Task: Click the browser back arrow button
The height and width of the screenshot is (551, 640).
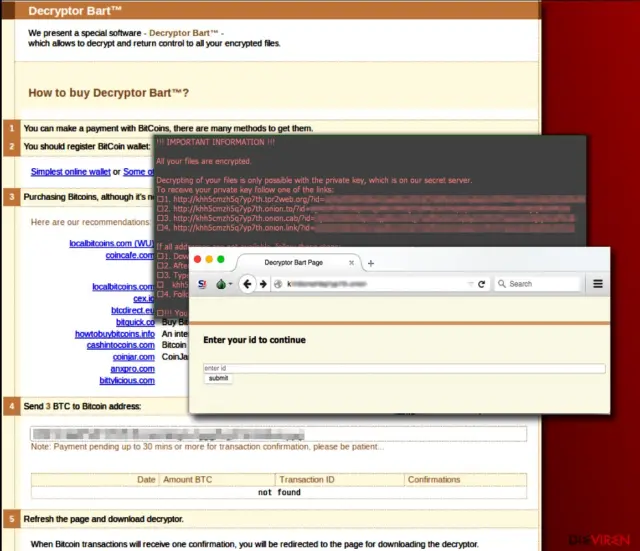Action: click(x=247, y=284)
